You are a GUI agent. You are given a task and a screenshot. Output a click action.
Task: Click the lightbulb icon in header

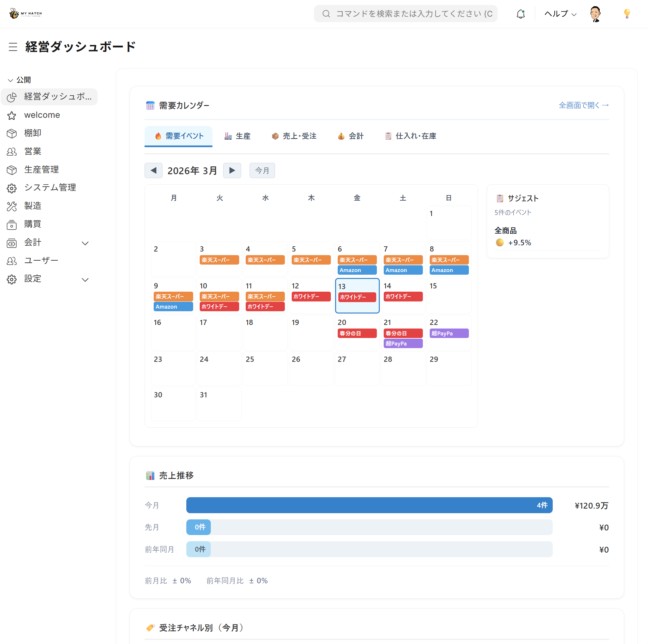626,14
